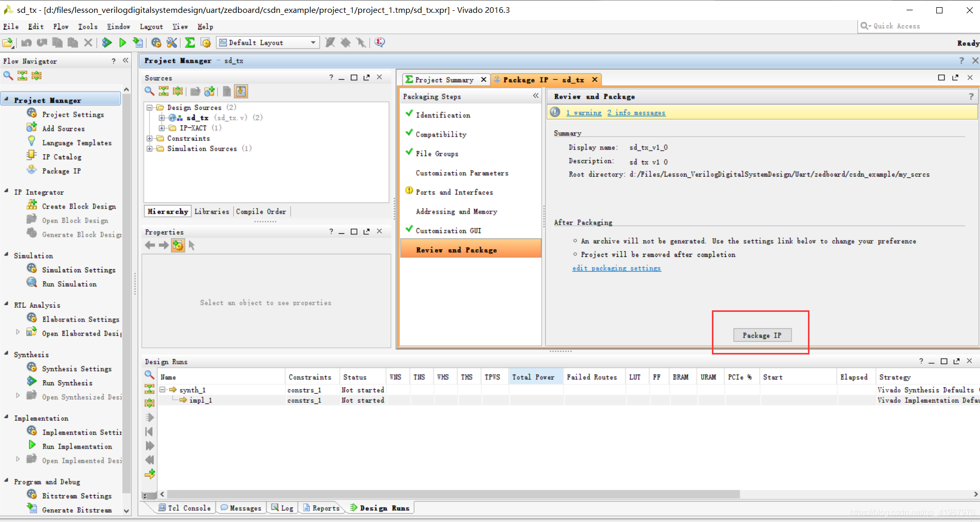The image size is (980, 522).
Task: Open the Layout menu
Action: click(151, 27)
